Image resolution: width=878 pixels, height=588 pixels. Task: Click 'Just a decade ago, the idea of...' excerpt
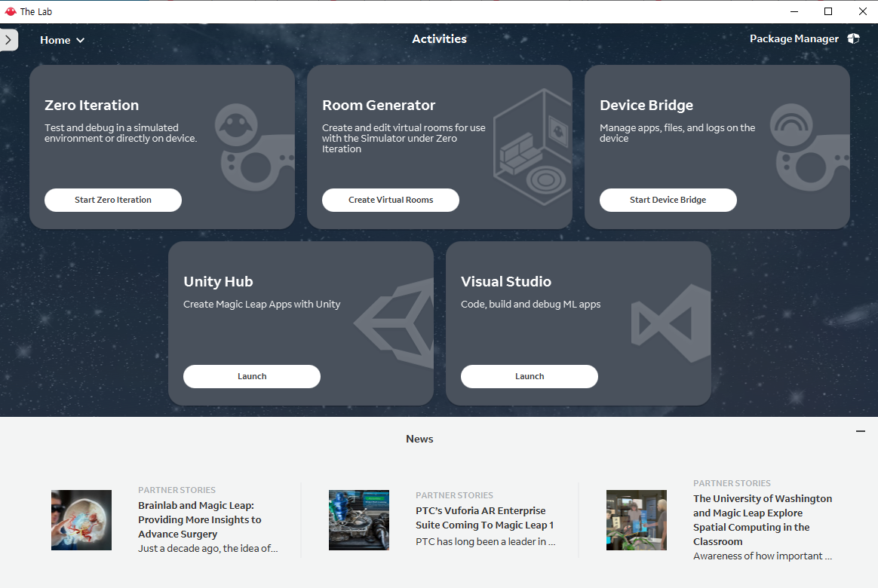tap(207, 549)
